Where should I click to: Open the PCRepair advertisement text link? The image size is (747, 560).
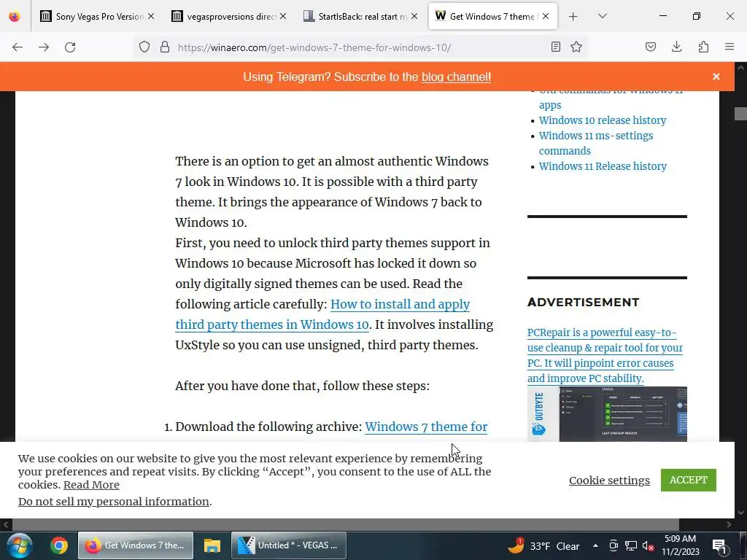[x=605, y=355]
